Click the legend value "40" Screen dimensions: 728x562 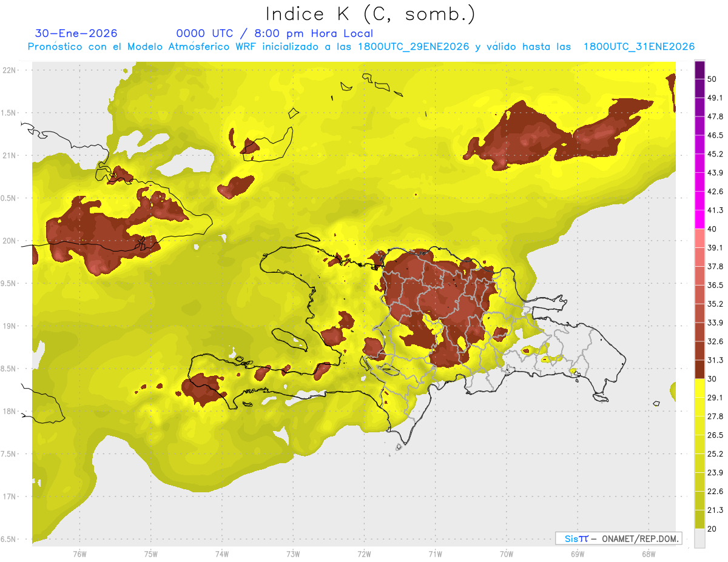click(x=713, y=229)
